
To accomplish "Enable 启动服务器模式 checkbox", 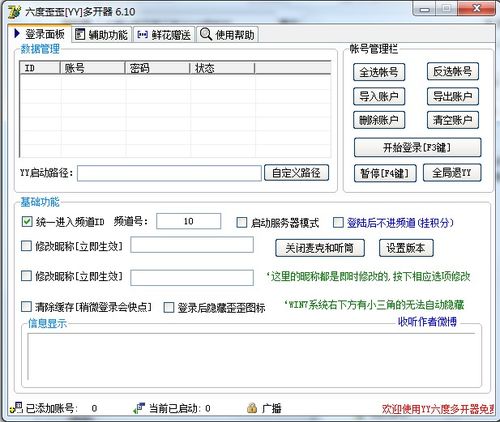I will [x=242, y=222].
